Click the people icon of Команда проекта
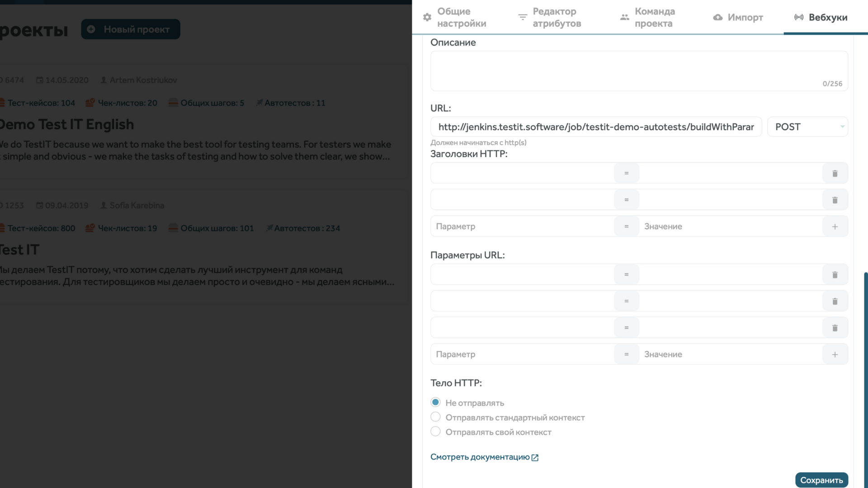This screenshot has height=488, width=868. [624, 17]
